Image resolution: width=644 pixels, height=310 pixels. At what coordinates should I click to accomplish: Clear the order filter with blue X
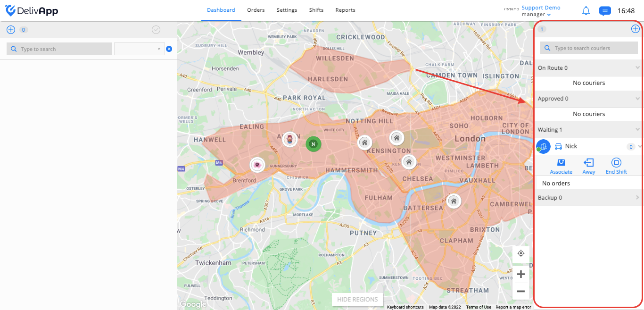coord(169,49)
